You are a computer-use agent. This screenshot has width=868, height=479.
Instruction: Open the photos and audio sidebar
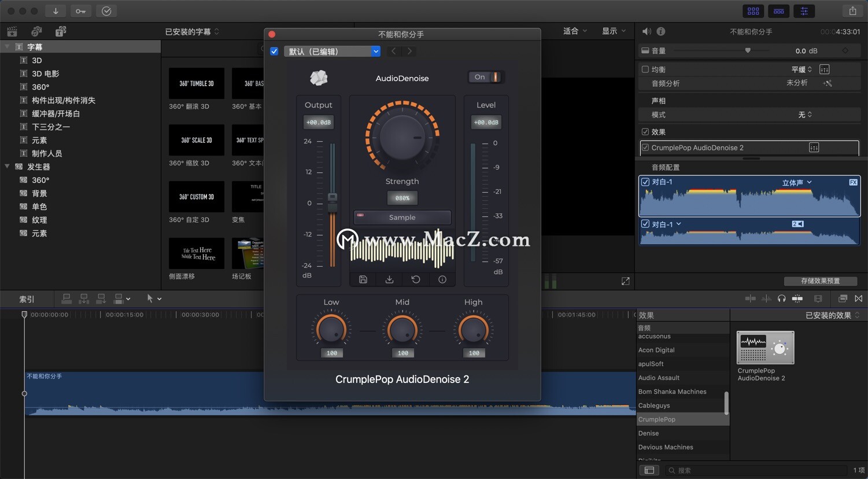36,31
